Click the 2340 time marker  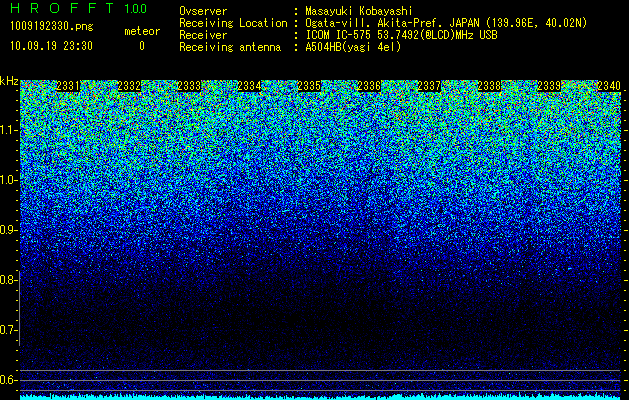click(609, 86)
